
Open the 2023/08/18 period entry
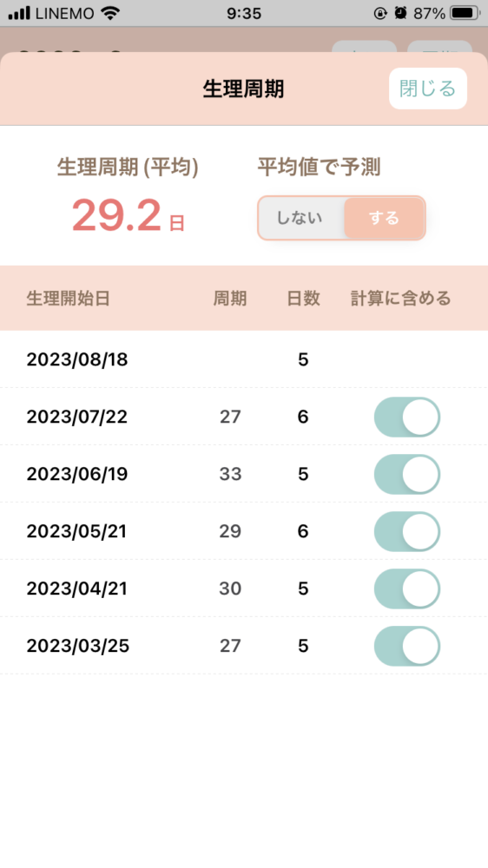(244, 360)
